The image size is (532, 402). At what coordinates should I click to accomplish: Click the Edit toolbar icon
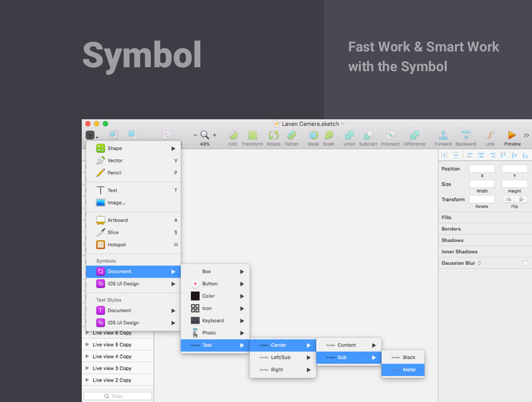pyautogui.click(x=233, y=135)
